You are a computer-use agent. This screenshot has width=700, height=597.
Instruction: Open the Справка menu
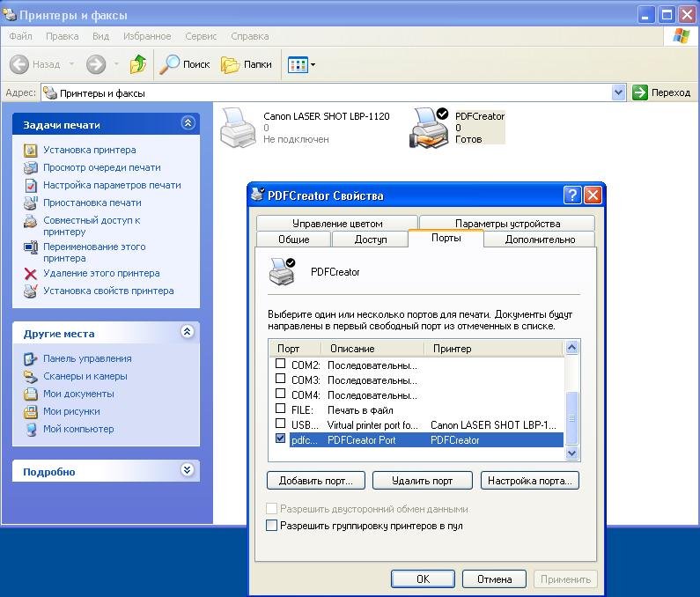coord(250,36)
